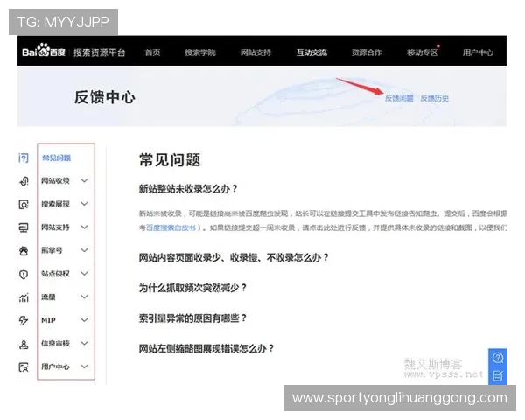Image resolution: width=525 pixels, height=420 pixels.
Task: Click the MIP lightning icon in sidebar
Action: coord(24,320)
